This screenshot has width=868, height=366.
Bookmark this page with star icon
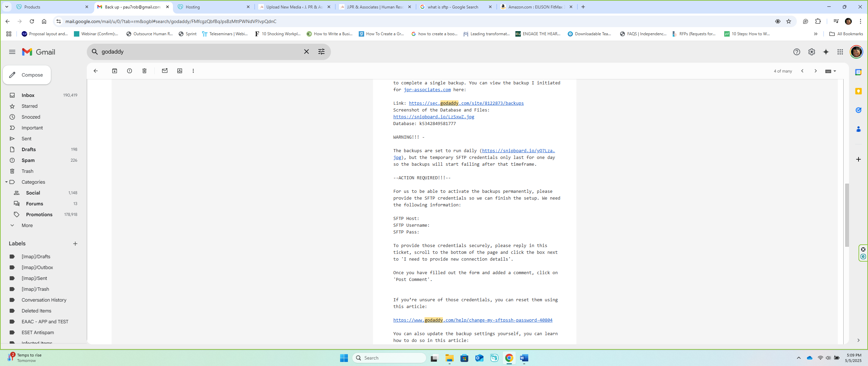coord(789,21)
